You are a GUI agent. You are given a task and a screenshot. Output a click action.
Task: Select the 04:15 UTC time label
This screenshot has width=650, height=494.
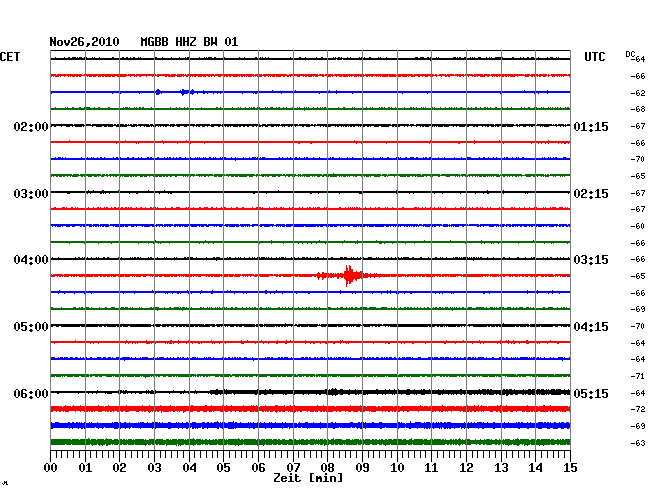pos(591,327)
